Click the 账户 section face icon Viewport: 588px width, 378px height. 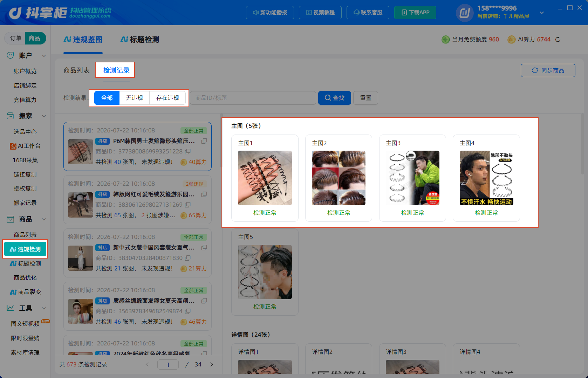pyautogui.click(x=11, y=55)
